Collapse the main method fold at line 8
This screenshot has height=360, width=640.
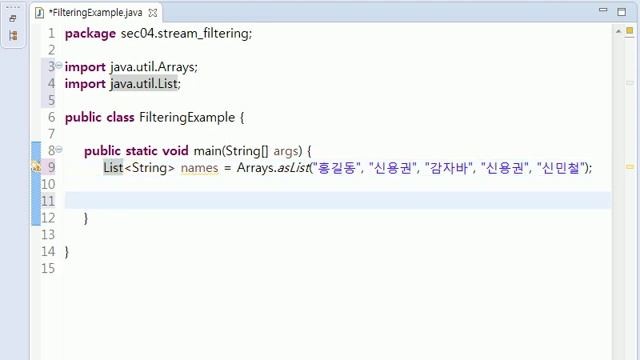coord(59,149)
